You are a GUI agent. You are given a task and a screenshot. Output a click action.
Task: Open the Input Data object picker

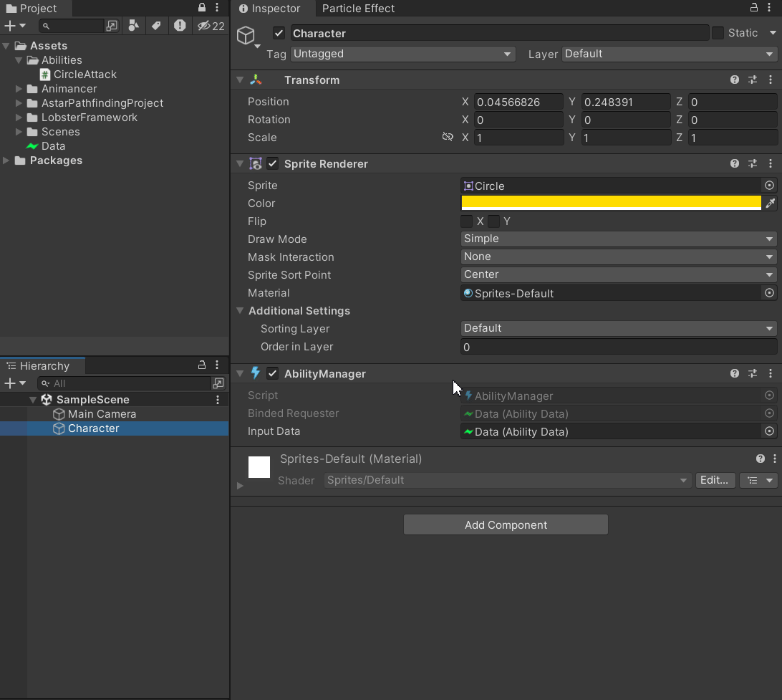click(770, 431)
